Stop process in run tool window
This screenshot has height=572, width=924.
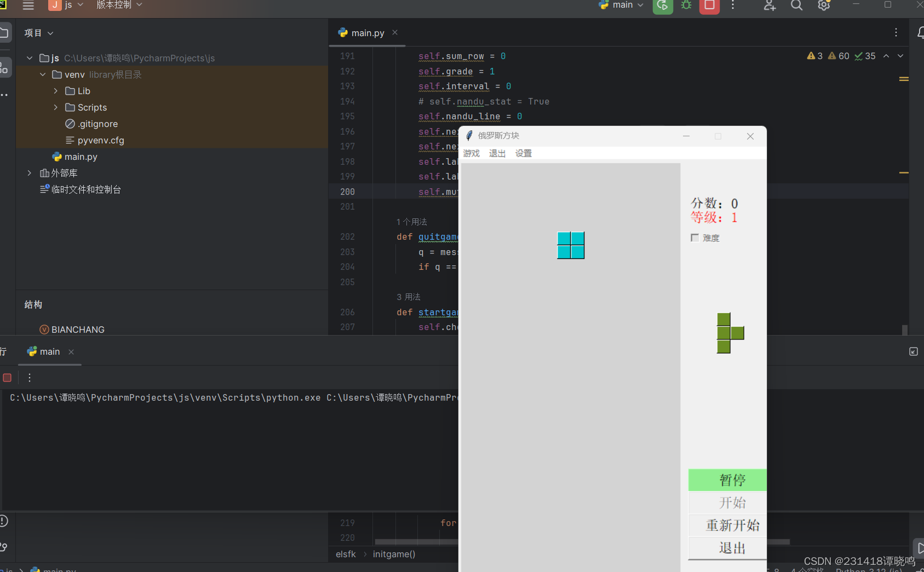pyautogui.click(x=7, y=378)
